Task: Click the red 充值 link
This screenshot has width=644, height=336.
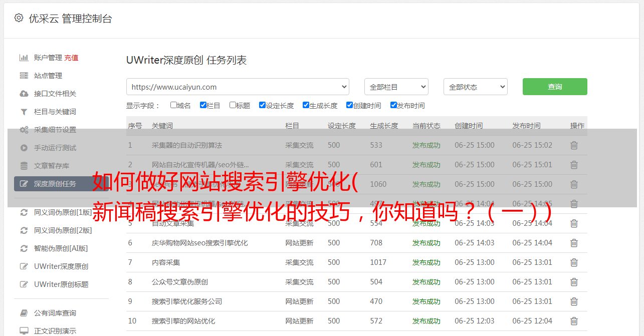Action: pos(71,58)
